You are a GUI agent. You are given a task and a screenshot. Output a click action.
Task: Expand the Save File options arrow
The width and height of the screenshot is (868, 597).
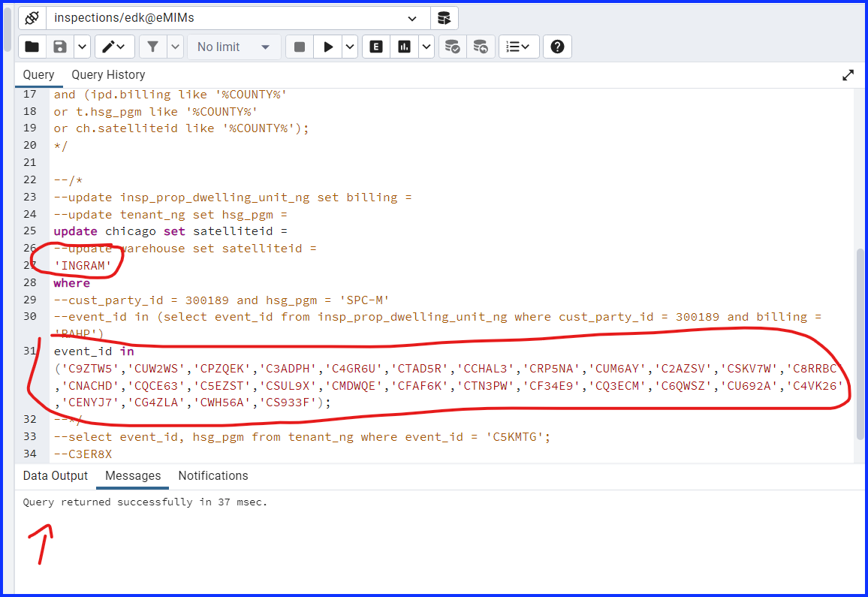coord(82,47)
